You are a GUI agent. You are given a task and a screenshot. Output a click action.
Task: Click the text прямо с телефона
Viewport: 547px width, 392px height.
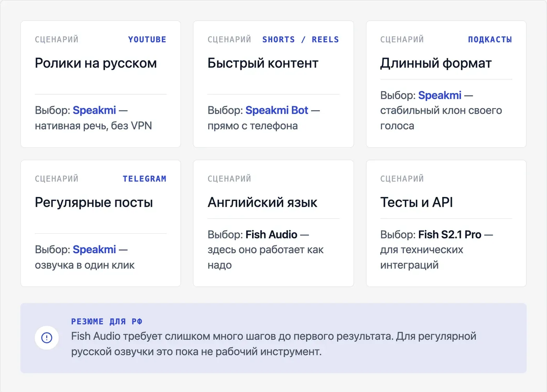[252, 126]
